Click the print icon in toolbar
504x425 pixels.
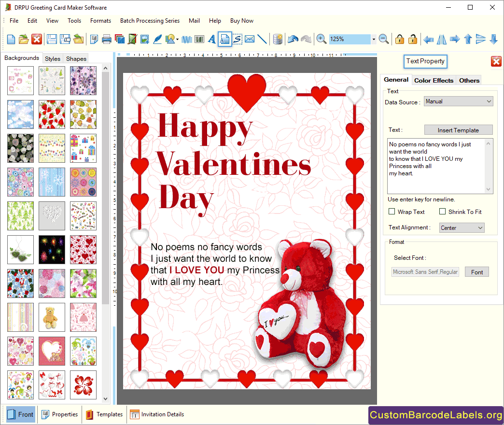[106, 39]
